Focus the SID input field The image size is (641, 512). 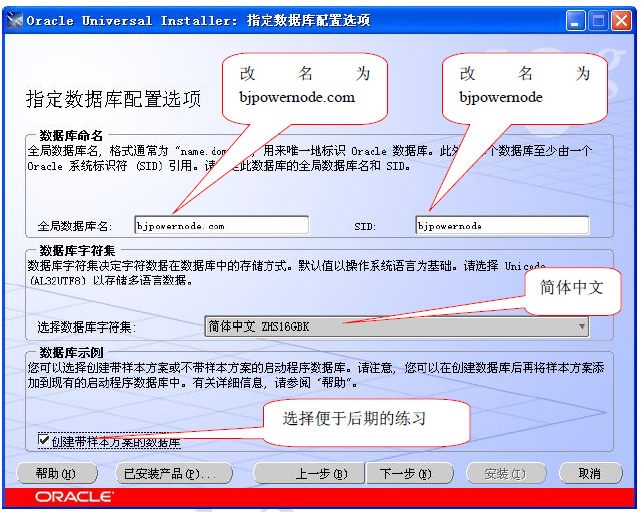(502, 225)
